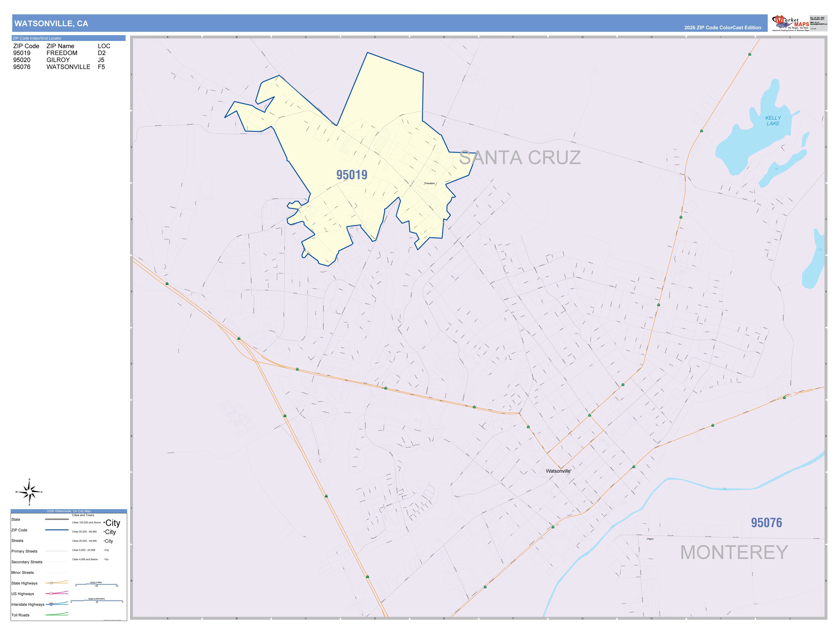The image size is (840, 633).
Task: Click the green Toll Roads line sample
Action: pos(57,614)
